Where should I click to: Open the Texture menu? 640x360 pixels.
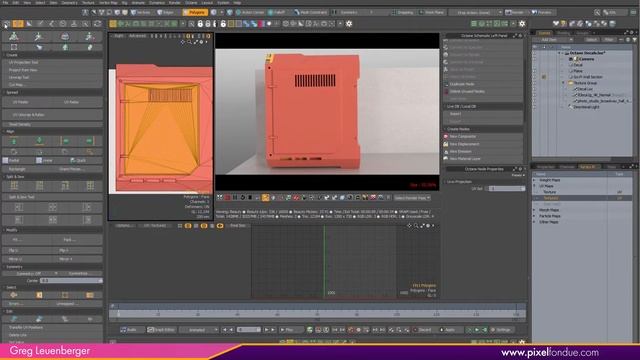[x=88, y=2]
